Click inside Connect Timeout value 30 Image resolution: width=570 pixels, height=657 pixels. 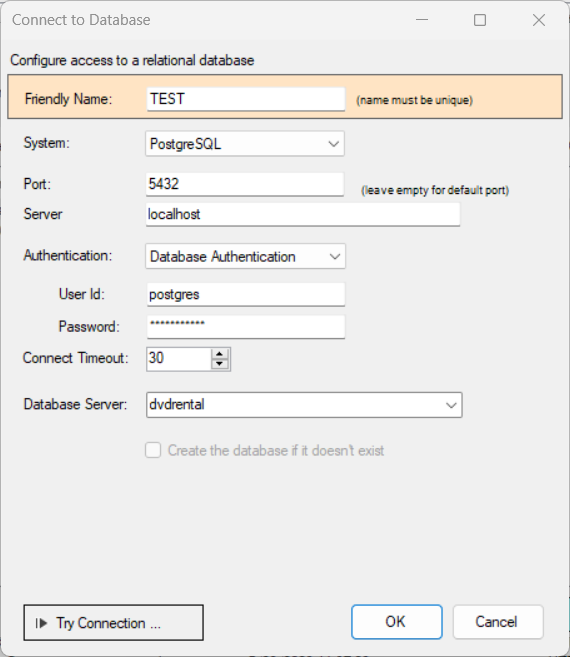coord(179,359)
